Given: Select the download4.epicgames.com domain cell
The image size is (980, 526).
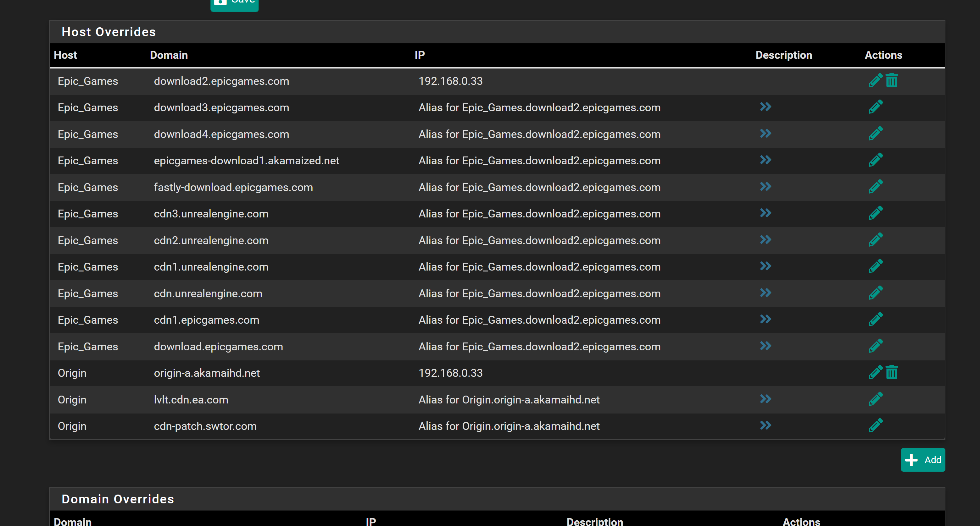Looking at the screenshot, I should pos(221,134).
